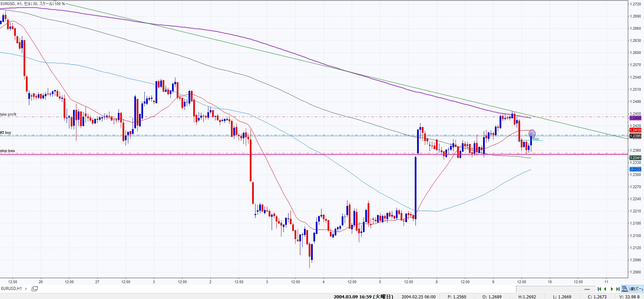644x299 pixels.
Task: Select the take profit line label
Action: point(8,114)
